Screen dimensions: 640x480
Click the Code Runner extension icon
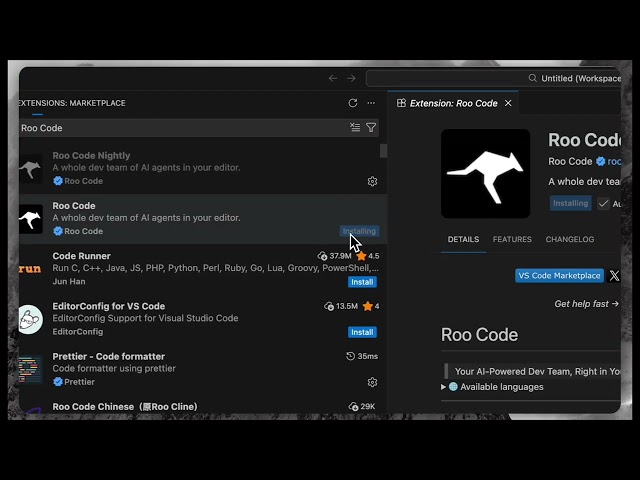[x=31, y=269]
